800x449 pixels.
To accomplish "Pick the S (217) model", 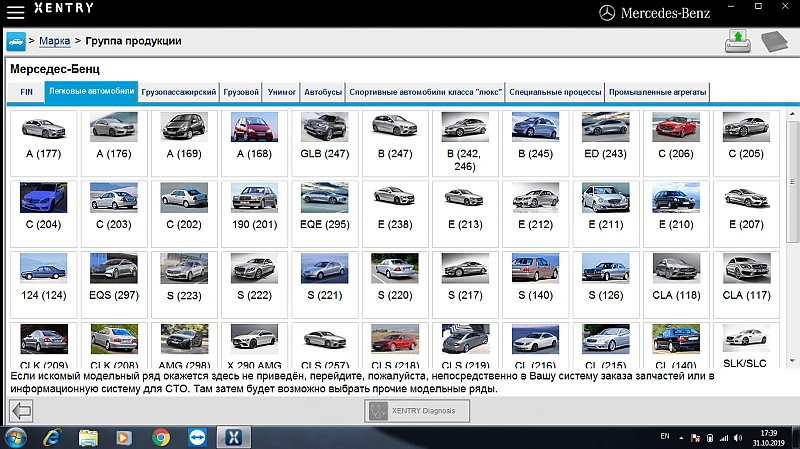I will 465,285.
